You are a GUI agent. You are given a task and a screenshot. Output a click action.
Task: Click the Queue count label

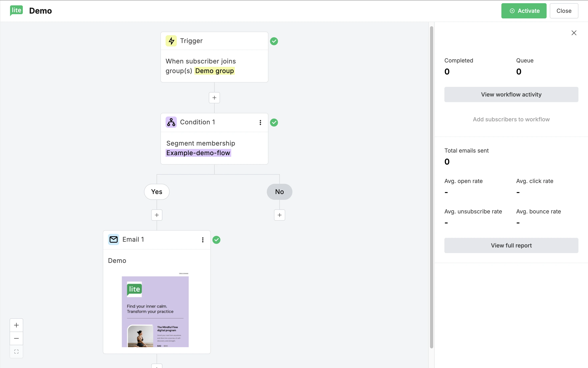[x=525, y=60]
